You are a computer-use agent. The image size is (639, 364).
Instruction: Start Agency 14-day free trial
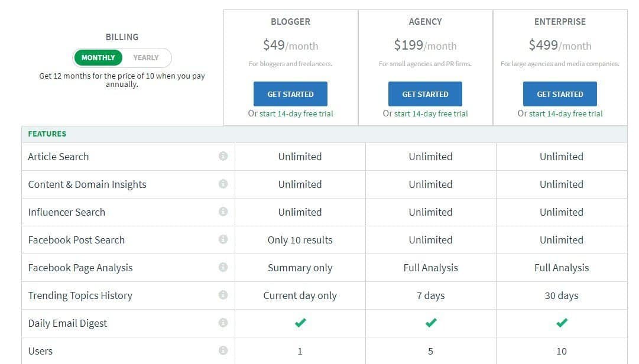pos(431,113)
